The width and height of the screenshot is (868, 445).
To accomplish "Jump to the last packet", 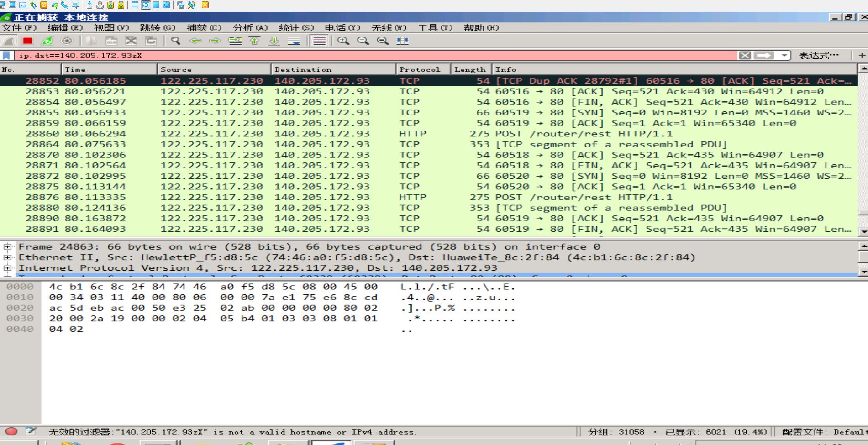I will (274, 41).
